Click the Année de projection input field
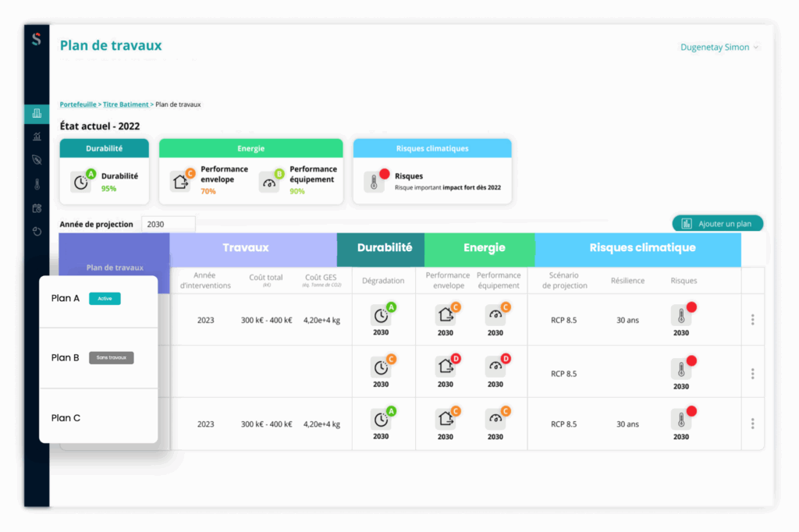This screenshot has height=532, width=799. (168, 225)
